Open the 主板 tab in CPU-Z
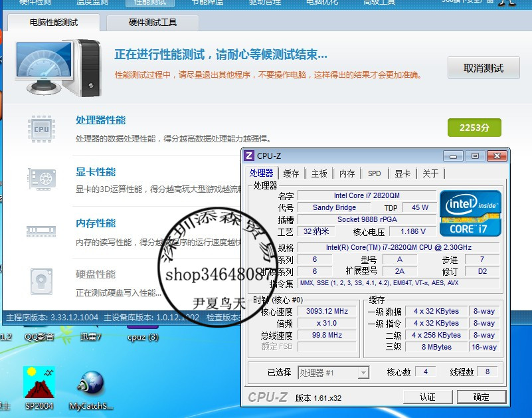The height and width of the screenshot is (418, 532). click(319, 173)
